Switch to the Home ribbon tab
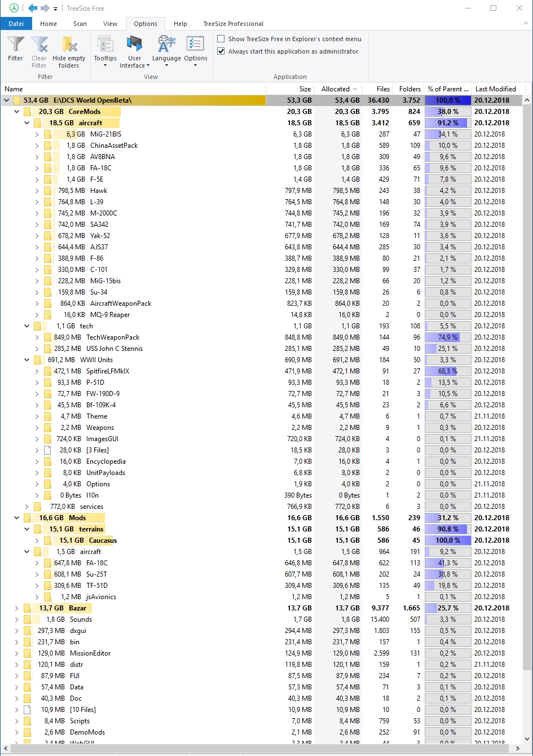 click(x=49, y=24)
